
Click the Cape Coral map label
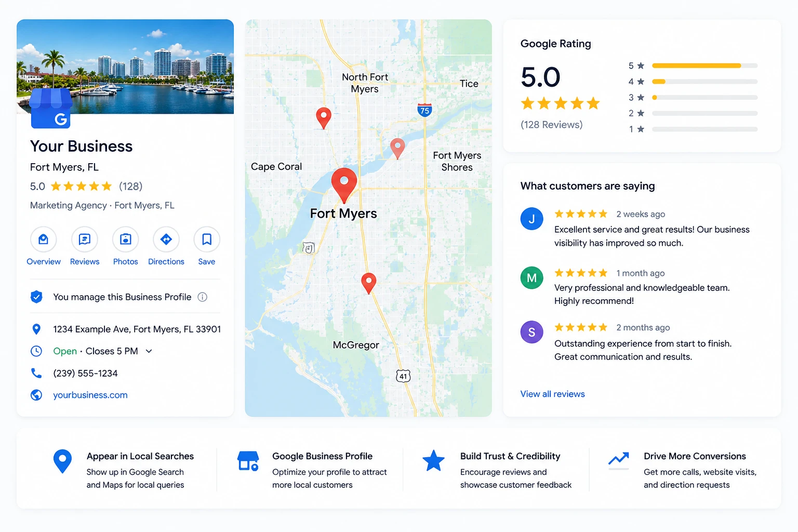[x=276, y=166]
